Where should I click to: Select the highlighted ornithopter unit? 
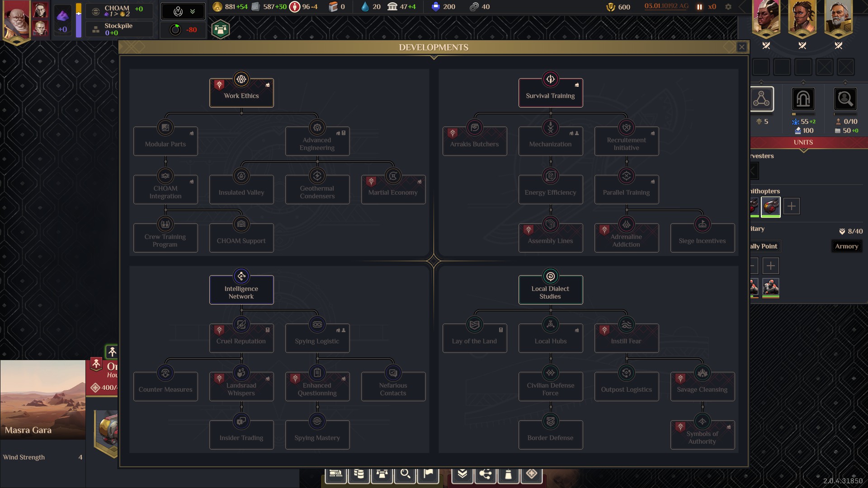point(770,206)
